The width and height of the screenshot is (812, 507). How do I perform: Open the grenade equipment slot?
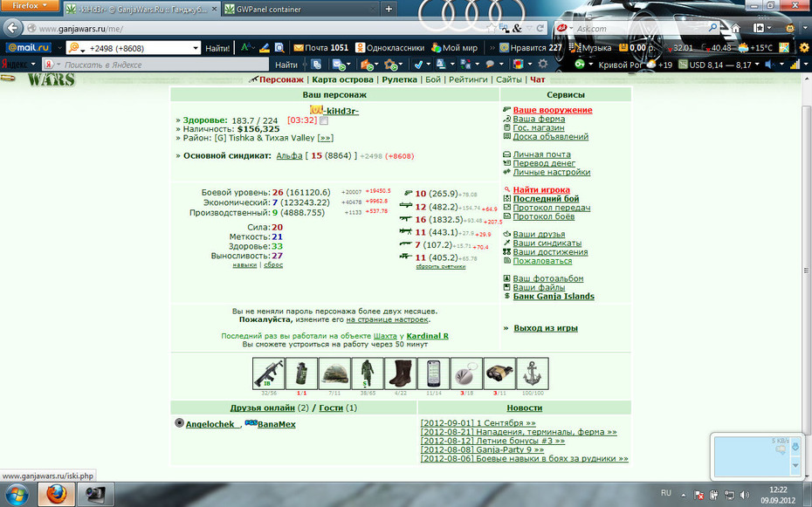click(x=301, y=373)
